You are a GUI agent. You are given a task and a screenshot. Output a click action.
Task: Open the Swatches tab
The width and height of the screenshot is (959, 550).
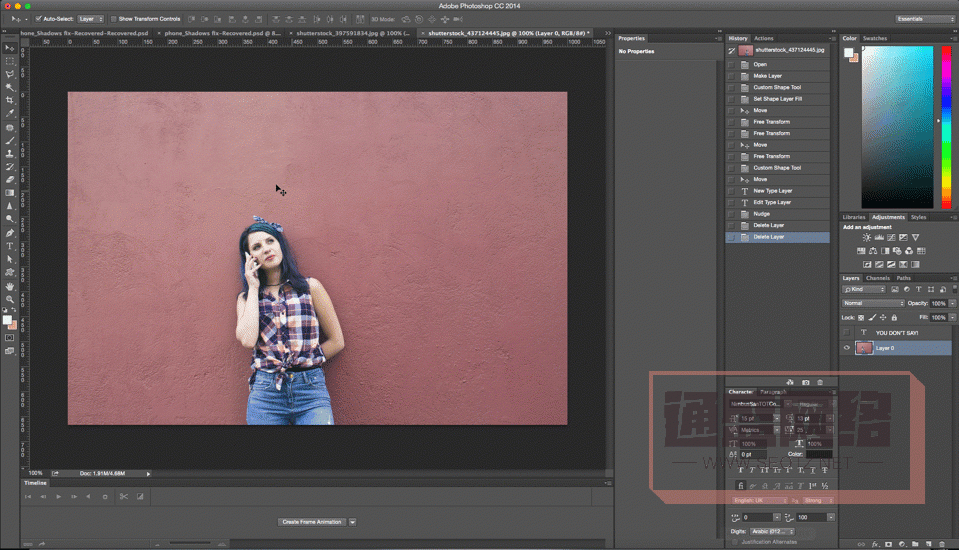875,38
